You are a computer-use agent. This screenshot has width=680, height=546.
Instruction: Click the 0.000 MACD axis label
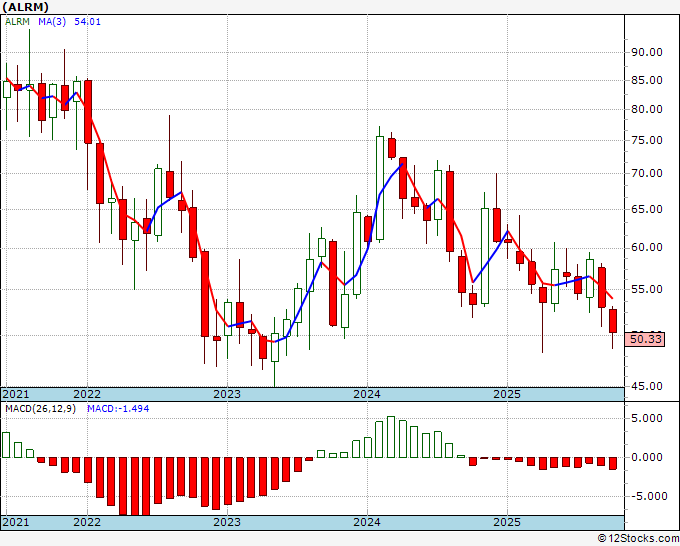tap(647, 457)
